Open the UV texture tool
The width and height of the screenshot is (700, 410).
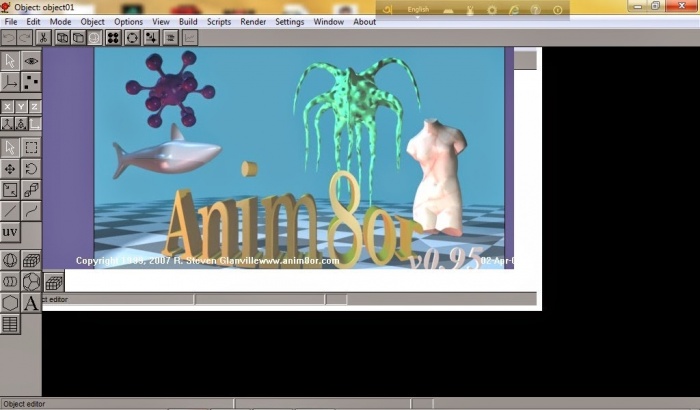(10, 232)
